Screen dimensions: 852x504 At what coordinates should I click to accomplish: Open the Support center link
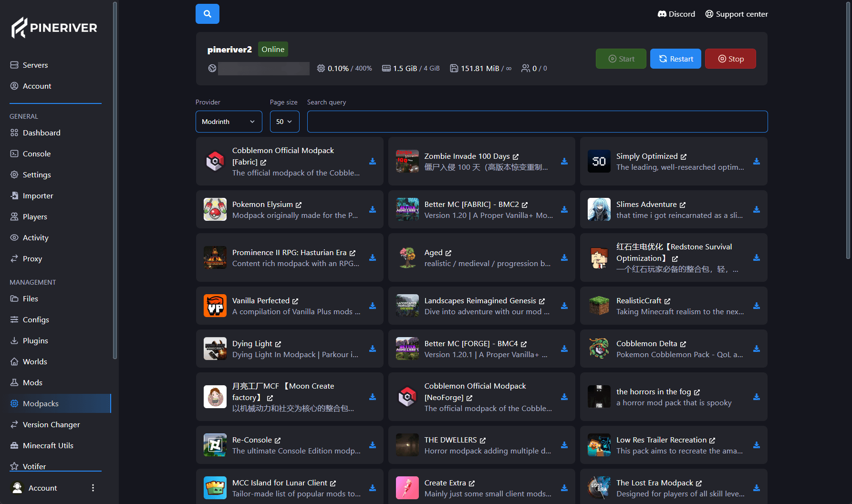point(737,14)
